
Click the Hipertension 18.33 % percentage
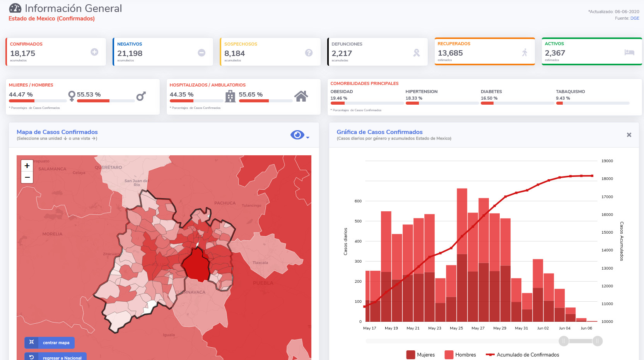coord(414,98)
